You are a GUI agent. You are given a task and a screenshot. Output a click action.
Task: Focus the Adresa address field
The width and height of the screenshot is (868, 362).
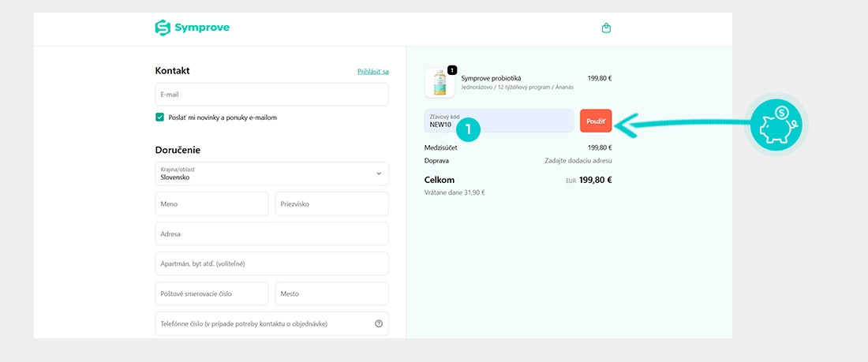(x=271, y=233)
